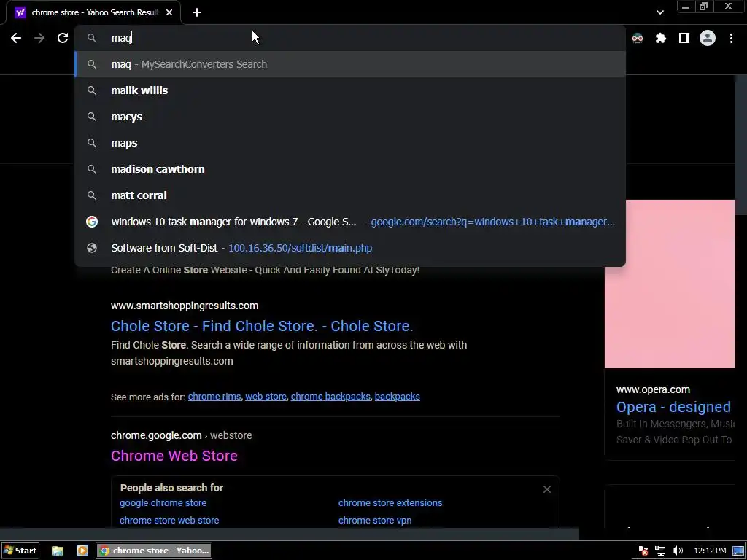Pick the 'madison cawthorn' suggestion

[350, 169]
